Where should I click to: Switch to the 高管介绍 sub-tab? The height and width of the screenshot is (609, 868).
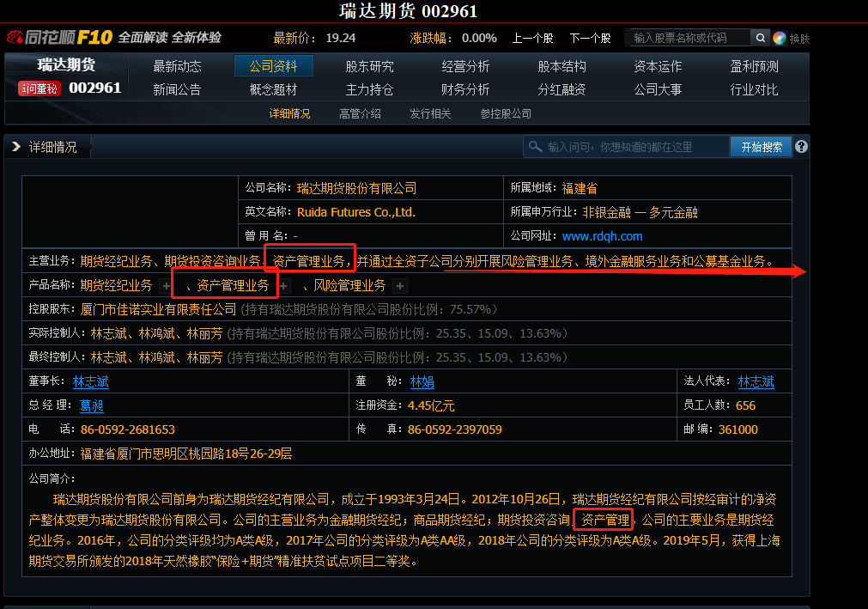[360, 113]
